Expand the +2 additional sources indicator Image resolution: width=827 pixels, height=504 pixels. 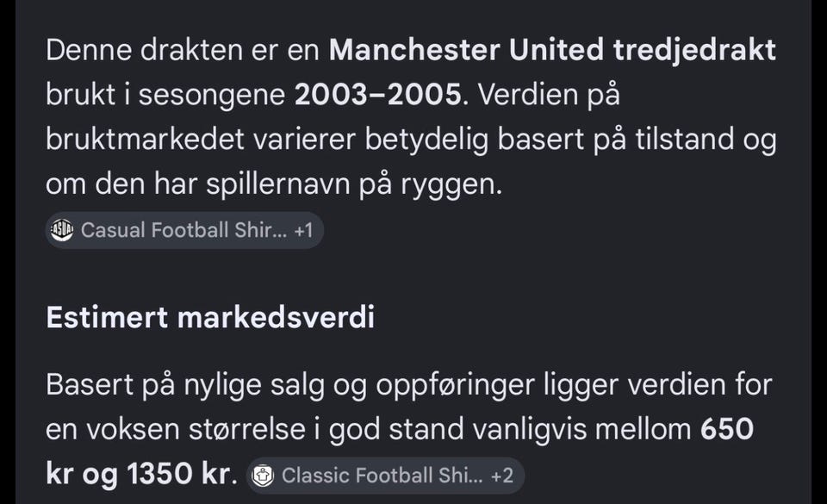502,476
